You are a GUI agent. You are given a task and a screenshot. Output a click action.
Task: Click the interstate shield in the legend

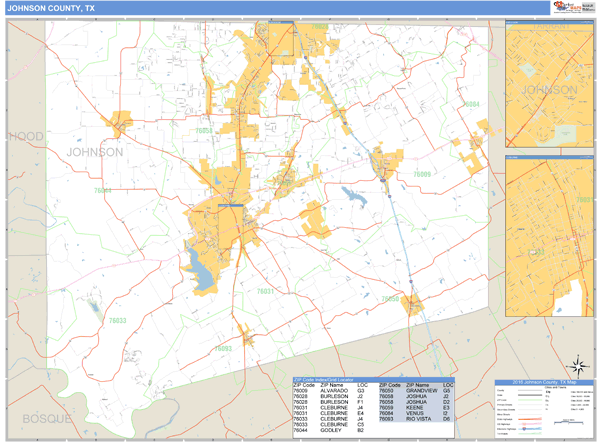tap(524, 429)
